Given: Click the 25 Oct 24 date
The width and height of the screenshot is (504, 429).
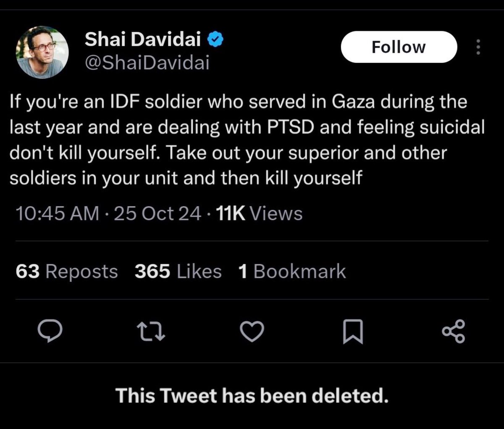Looking at the screenshot, I should [x=157, y=214].
